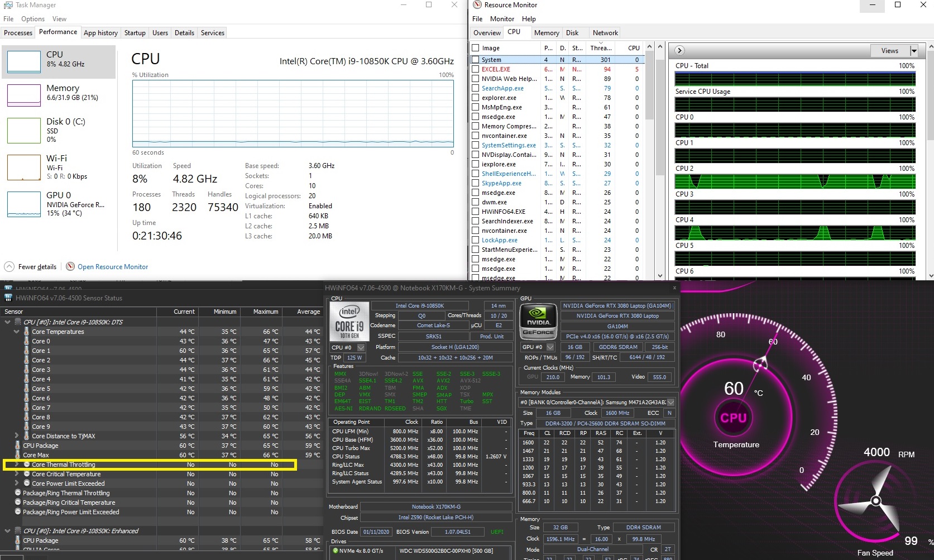Click the thermometer icon beside Core 9

tap(26, 427)
